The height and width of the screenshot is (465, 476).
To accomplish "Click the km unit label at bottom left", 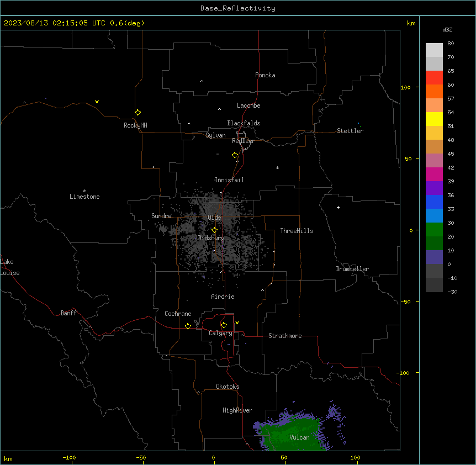I will click(x=8, y=458).
